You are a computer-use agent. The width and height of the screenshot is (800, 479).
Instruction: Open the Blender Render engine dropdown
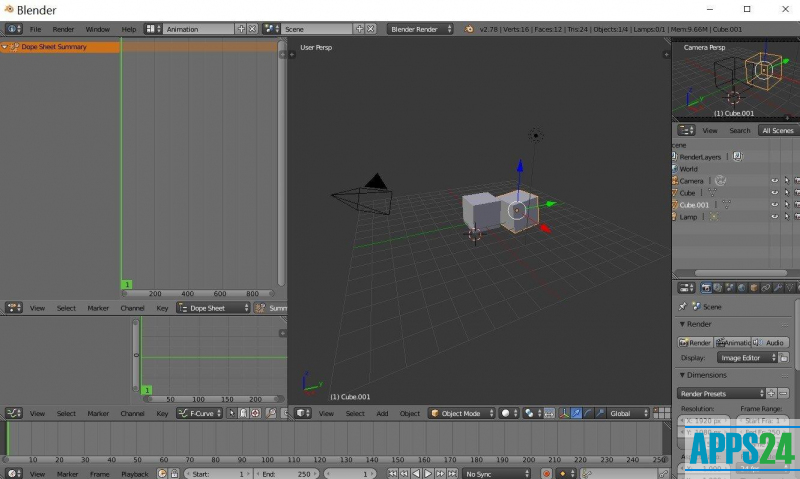pos(420,29)
